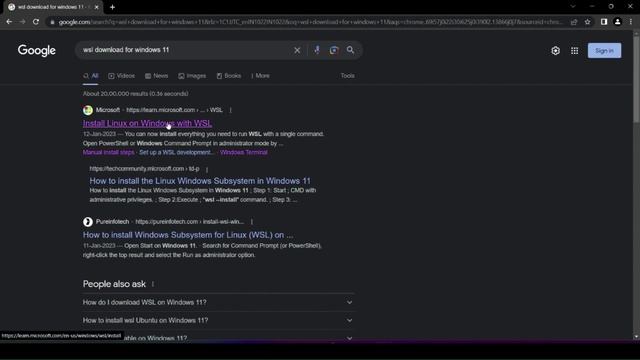
Task: Clear the search box with X icon
Action: pyautogui.click(x=297, y=50)
